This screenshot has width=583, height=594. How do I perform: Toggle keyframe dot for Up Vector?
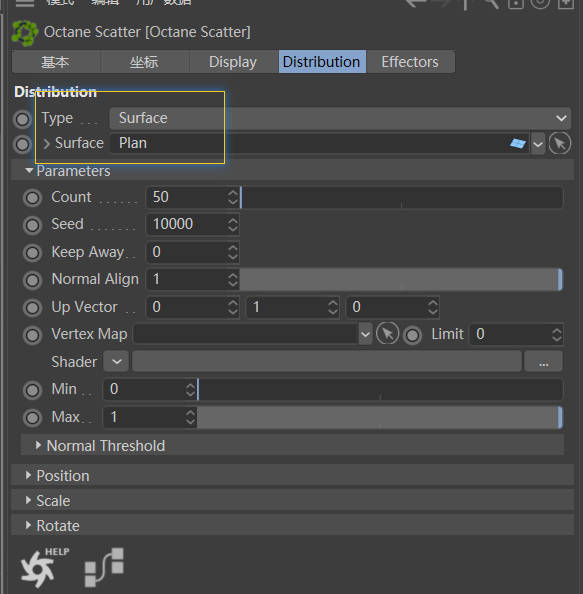click(32, 308)
